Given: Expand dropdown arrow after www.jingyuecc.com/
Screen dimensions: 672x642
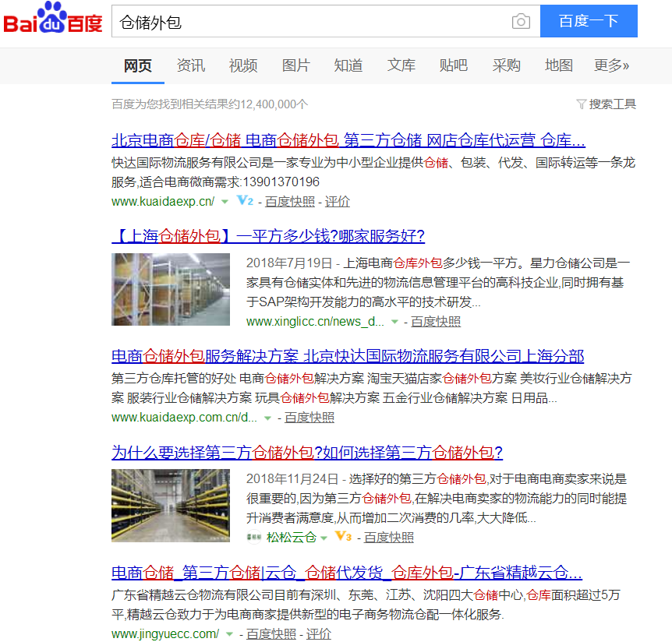Looking at the screenshot, I should click(230, 634).
